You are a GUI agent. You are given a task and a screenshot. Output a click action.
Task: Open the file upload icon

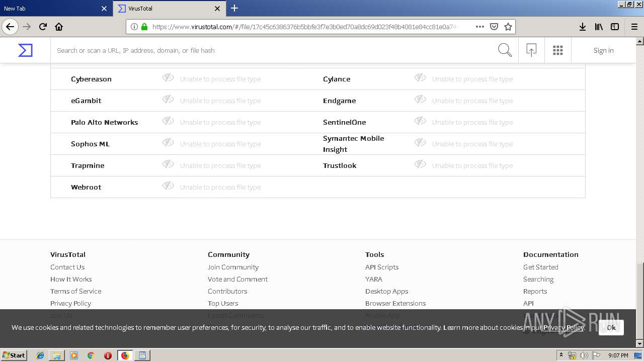531,50
